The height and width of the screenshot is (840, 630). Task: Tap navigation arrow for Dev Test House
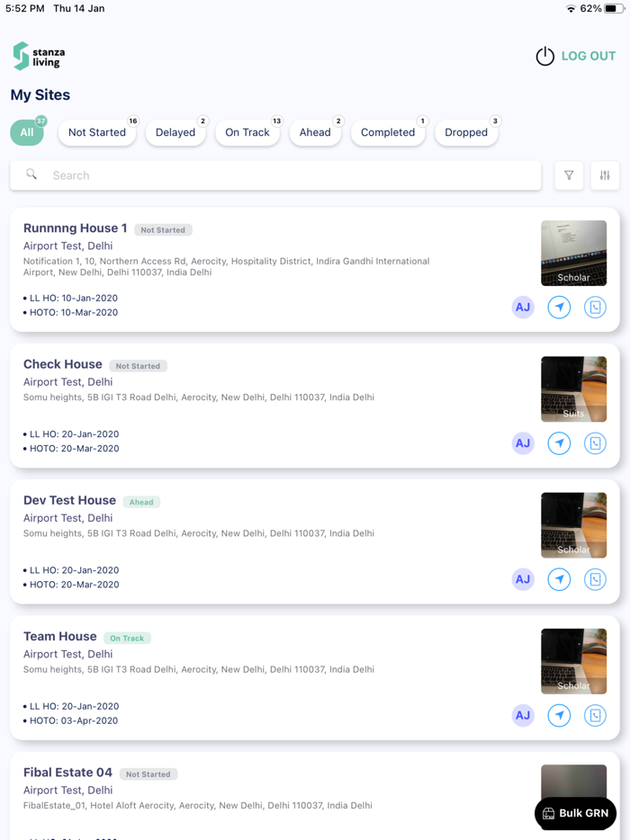559,579
